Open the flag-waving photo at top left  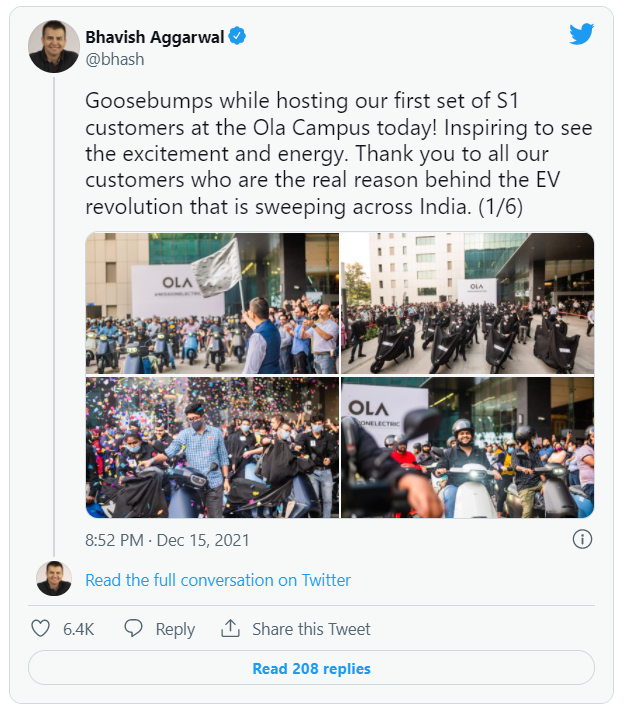(x=212, y=303)
